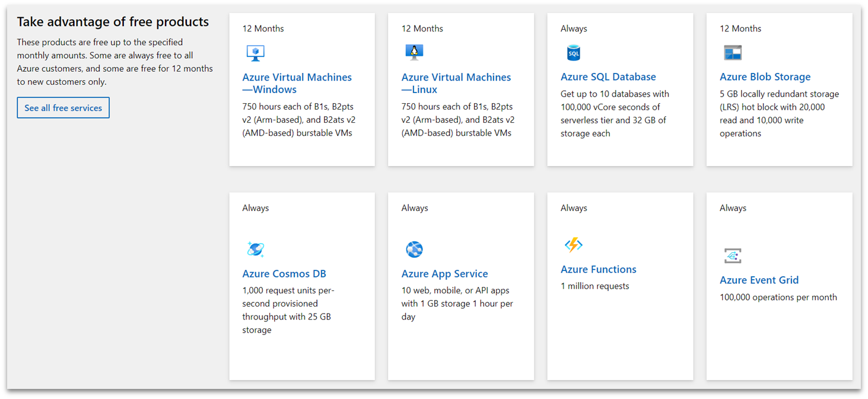The image size is (868, 399).
Task: Open the Azure Cosmos DB link
Action: (284, 273)
